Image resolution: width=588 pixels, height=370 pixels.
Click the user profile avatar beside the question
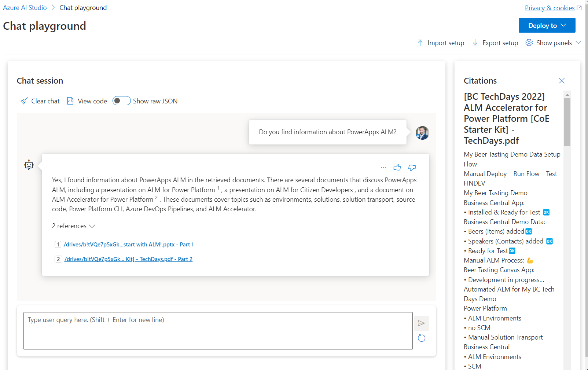pos(422,133)
